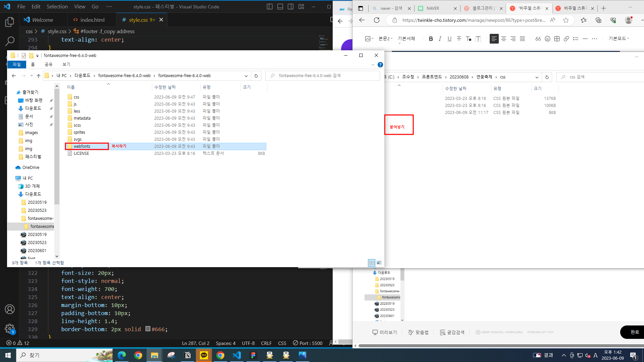
Task: Expand the File Explorer address history dropdown
Action: click(x=246, y=76)
